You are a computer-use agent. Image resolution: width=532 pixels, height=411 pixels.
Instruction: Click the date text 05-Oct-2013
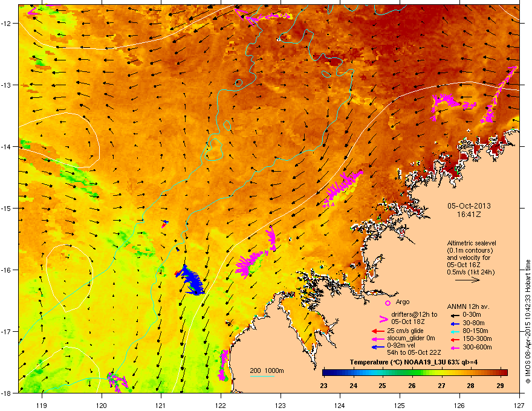click(x=469, y=206)
